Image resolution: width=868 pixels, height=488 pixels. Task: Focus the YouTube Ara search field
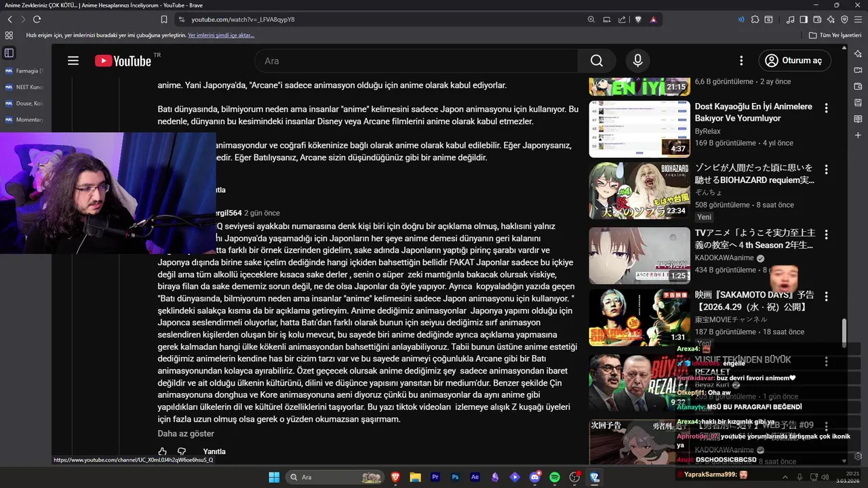[416, 61]
